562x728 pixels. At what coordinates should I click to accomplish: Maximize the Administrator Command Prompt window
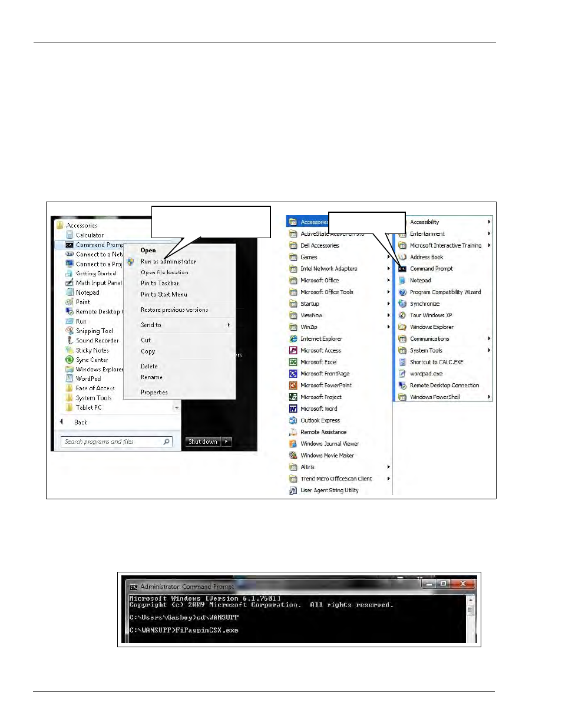pos(443,584)
